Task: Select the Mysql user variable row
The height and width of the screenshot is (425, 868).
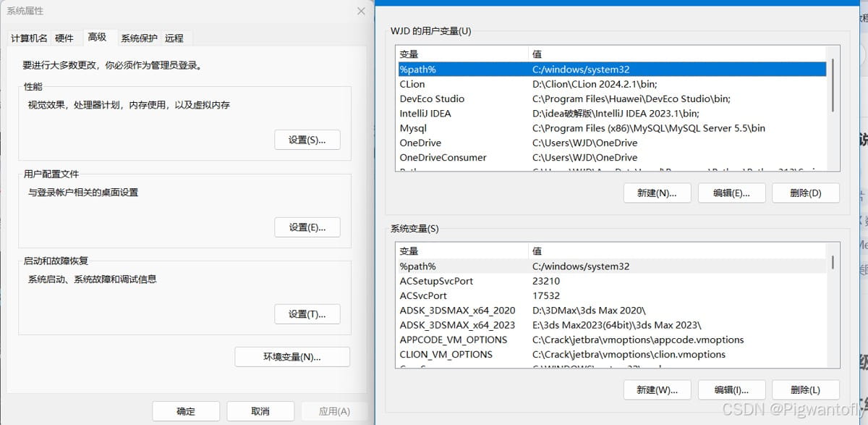Action: [x=611, y=128]
